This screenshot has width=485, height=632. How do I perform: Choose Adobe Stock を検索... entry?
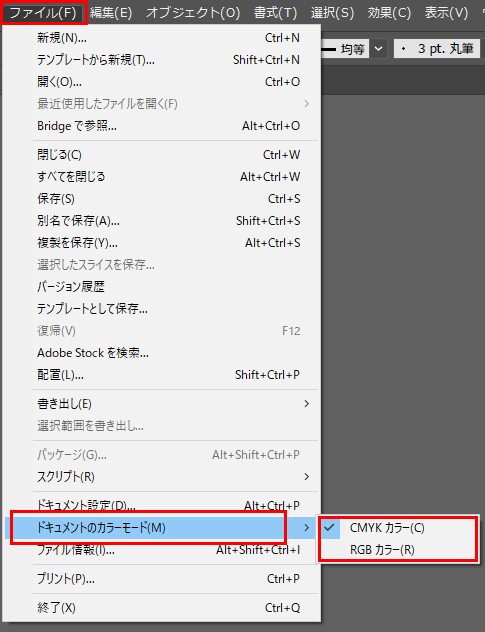tap(163, 353)
